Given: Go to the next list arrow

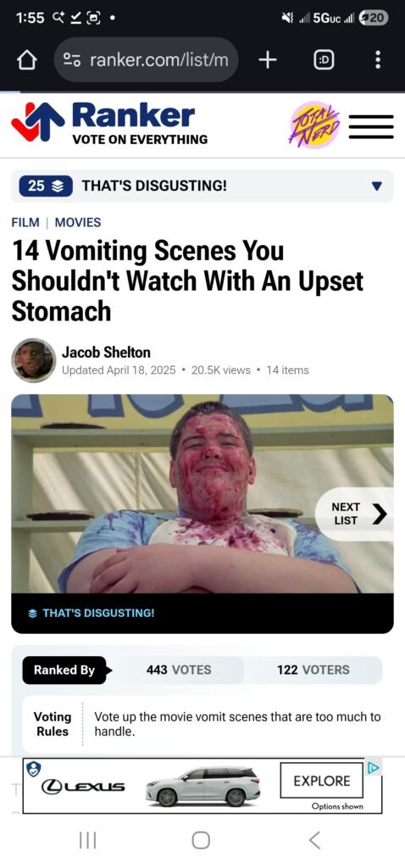Looking at the screenshot, I should point(355,514).
